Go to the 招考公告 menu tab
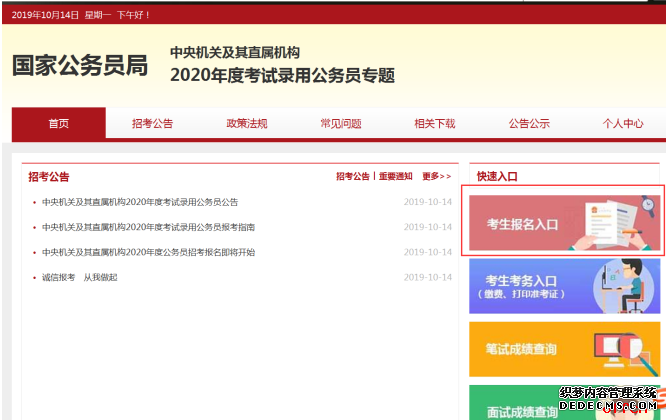 point(153,124)
